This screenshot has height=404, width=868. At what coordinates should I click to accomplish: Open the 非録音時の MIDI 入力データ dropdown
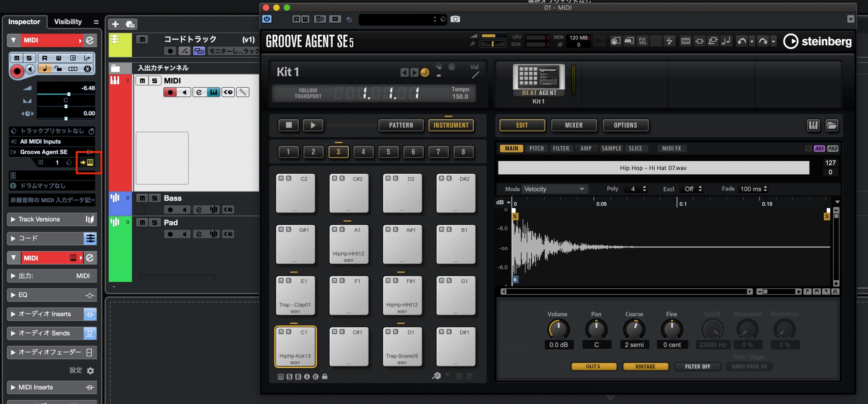point(52,200)
